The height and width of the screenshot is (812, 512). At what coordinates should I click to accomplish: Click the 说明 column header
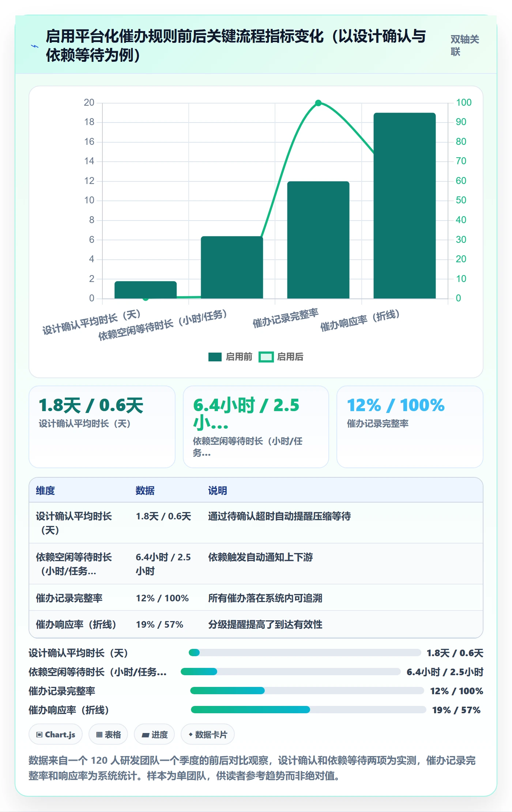tap(218, 490)
